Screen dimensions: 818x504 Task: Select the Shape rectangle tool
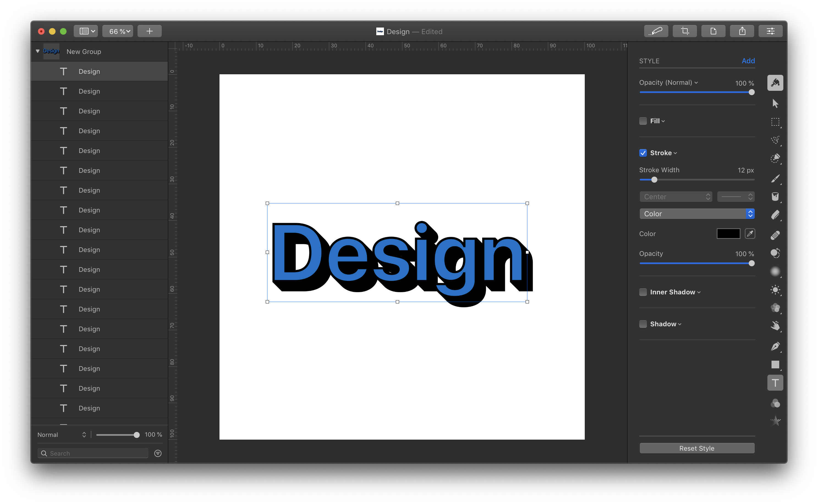pyautogui.click(x=775, y=365)
